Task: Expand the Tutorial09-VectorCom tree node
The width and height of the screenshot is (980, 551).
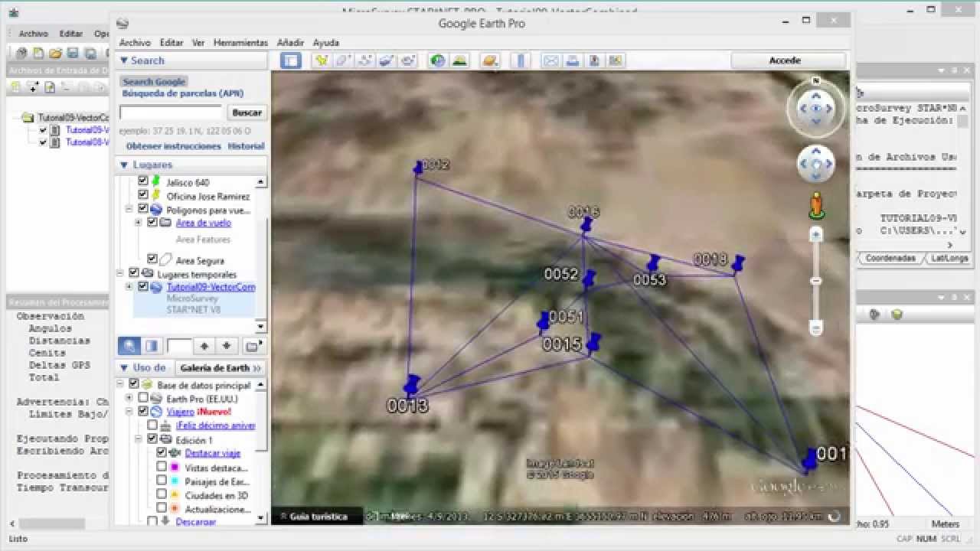Action: pos(129,287)
